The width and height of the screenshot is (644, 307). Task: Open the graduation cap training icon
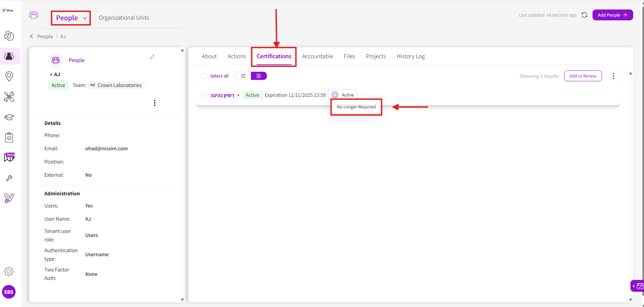click(x=9, y=117)
